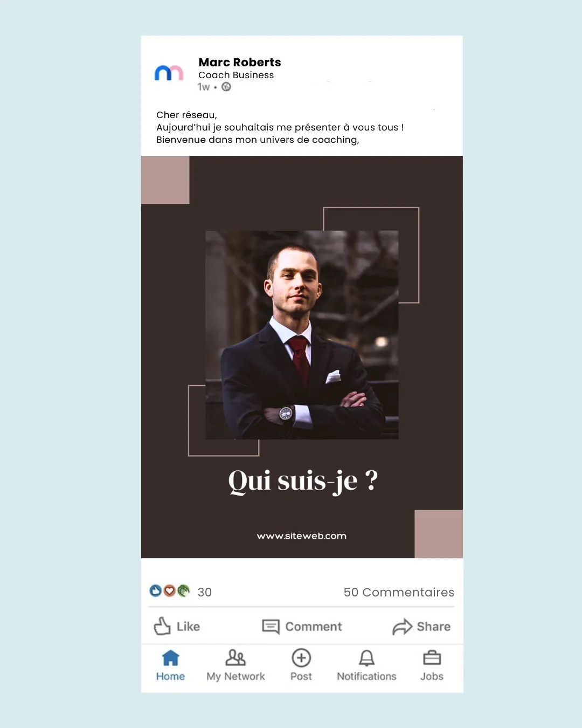Open Notifications bell icon
This screenshot has height=728, width=582.
[x=366, y=658]
